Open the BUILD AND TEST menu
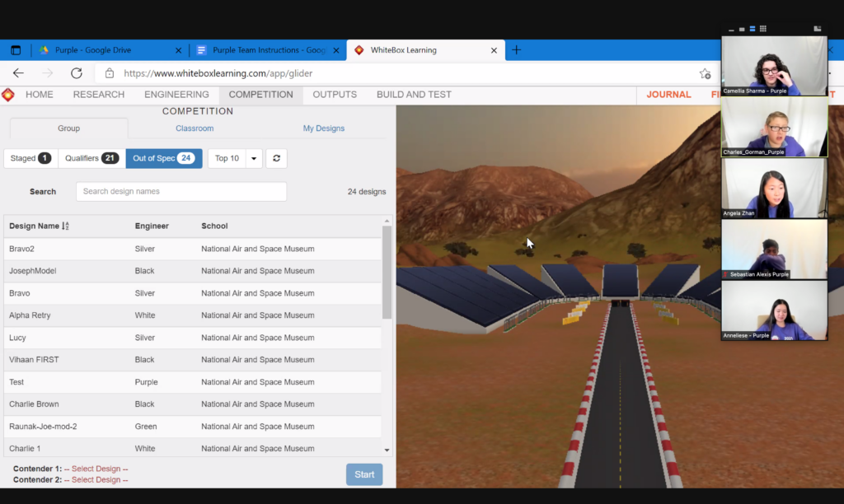The image size is (844, 504). (414, 95)
